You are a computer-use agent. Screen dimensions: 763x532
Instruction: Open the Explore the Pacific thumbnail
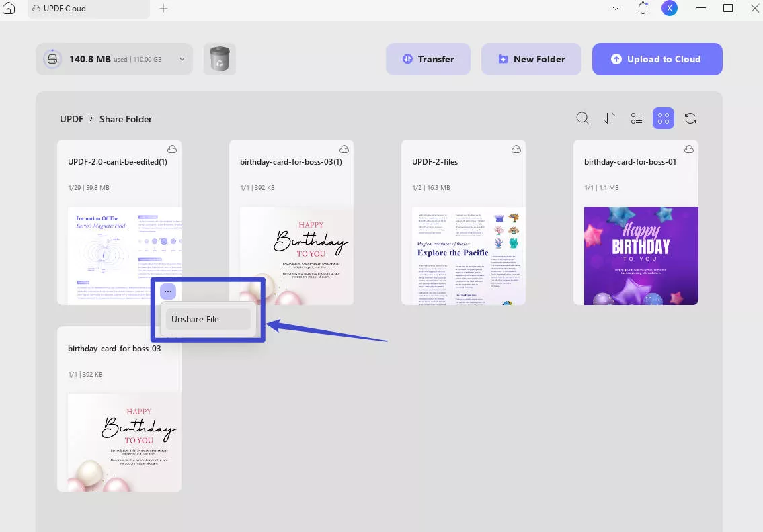pos(469,256)
